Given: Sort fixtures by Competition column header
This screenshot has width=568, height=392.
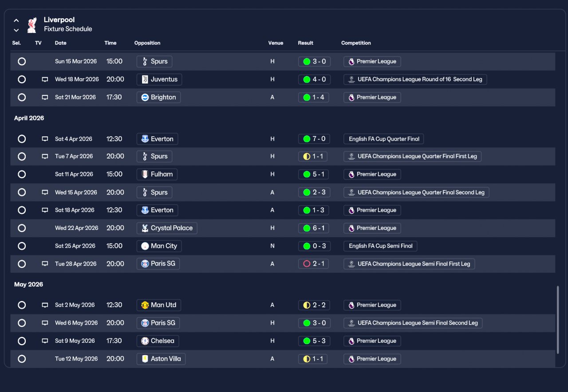Looking at the screenshot, I should click(x=356, y=43).
